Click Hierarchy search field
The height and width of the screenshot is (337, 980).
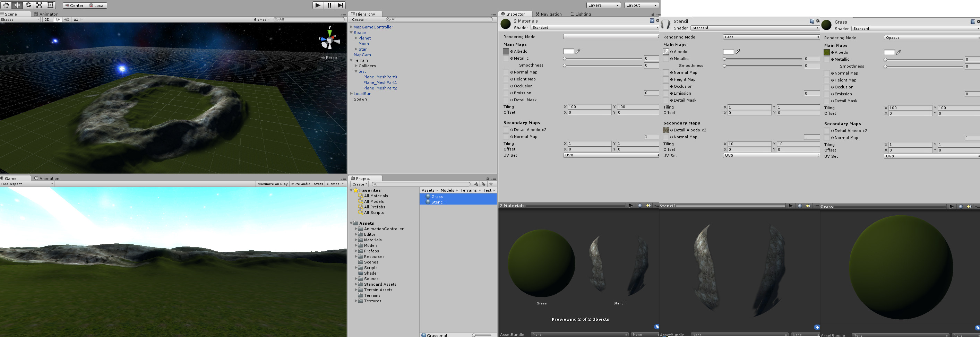(439, 19)
